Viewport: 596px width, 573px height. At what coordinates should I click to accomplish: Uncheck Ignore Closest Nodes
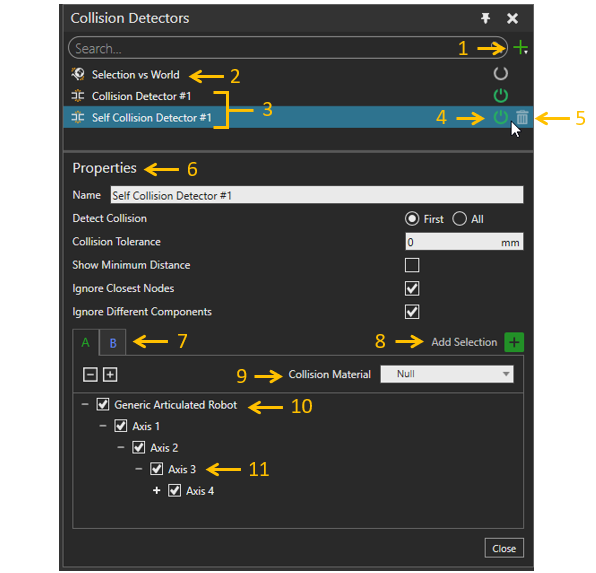pyautogui.click(x=412, y=288)
